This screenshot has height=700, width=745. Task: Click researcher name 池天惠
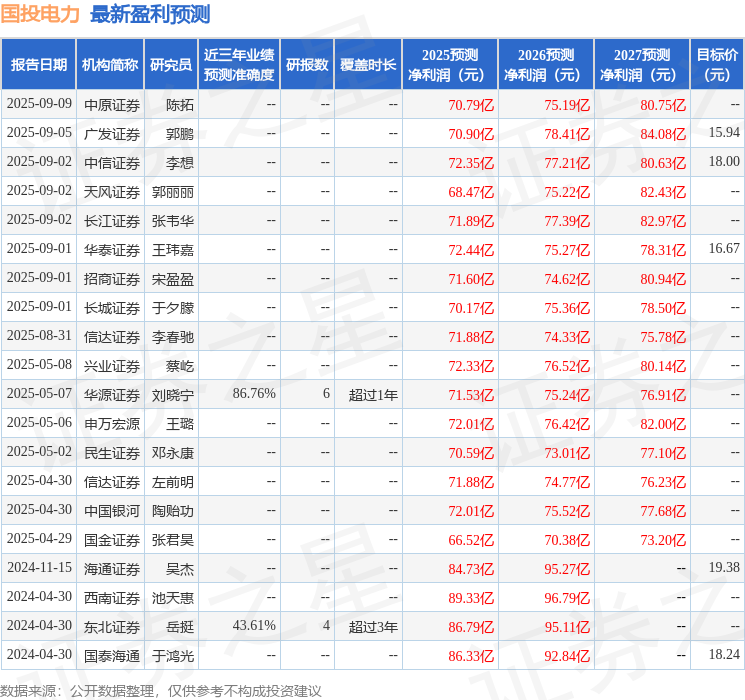tap(173, 598)
